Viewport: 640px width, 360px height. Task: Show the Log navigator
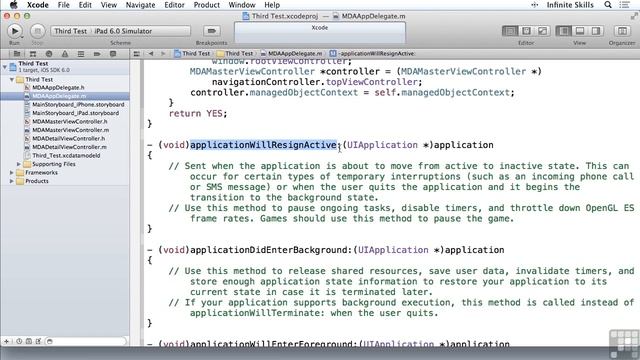pos(113,54)
